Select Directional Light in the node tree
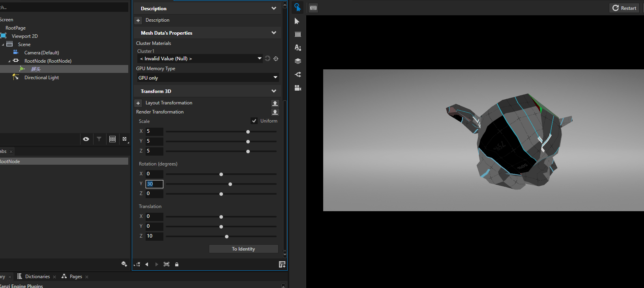Viewport: 644px width, 288px height. tap(41, 78)
